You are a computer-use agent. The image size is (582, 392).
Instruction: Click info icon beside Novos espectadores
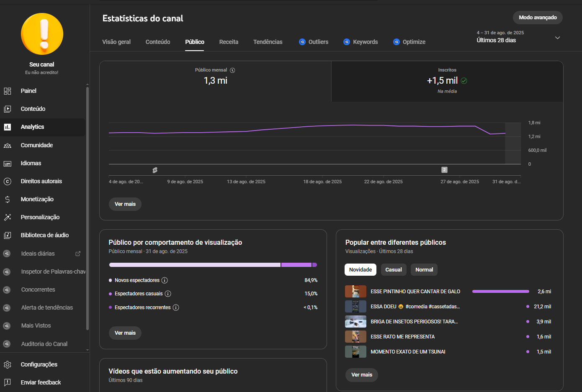tap(165, 280)
